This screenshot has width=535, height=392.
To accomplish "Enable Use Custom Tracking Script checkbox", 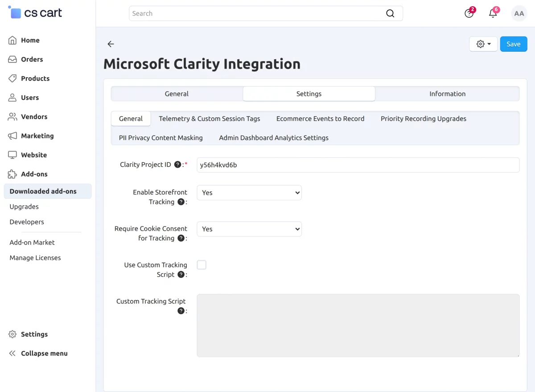I will (x=202, y=265).
